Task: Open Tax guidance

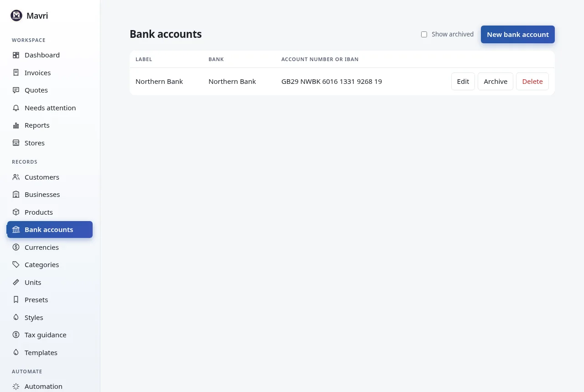Action: click(50, 335)
